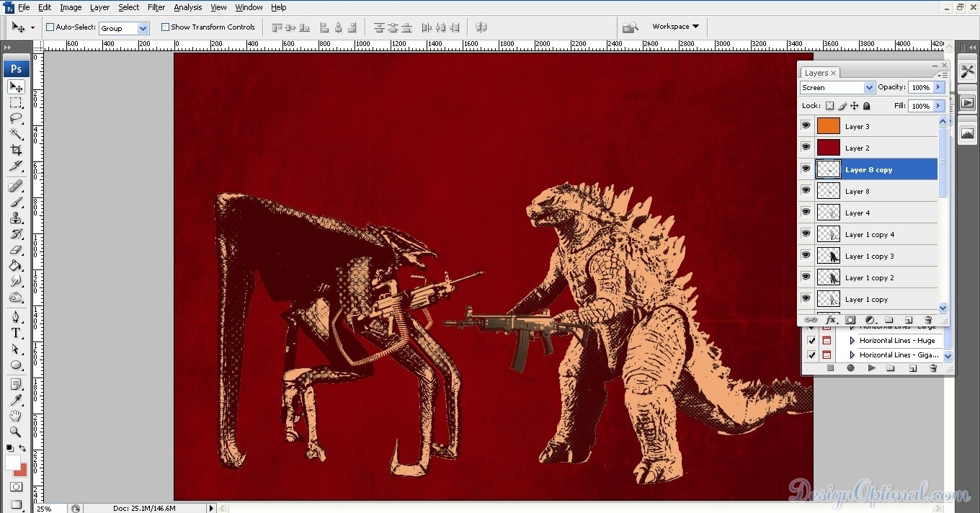Select the Rectangular Marquee tool
The height and width of the screenshot is (513, 980).
pyautogui.click(x=16, y=103)
